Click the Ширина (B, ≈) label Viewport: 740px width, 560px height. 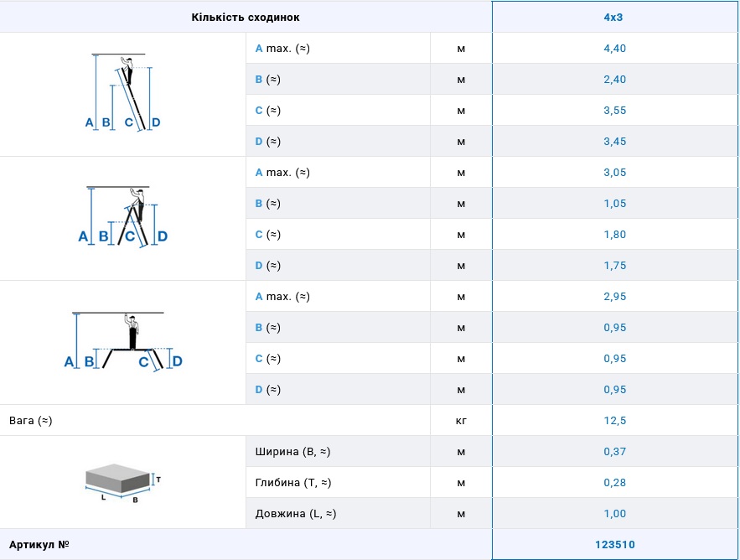(x=292, y=452)
